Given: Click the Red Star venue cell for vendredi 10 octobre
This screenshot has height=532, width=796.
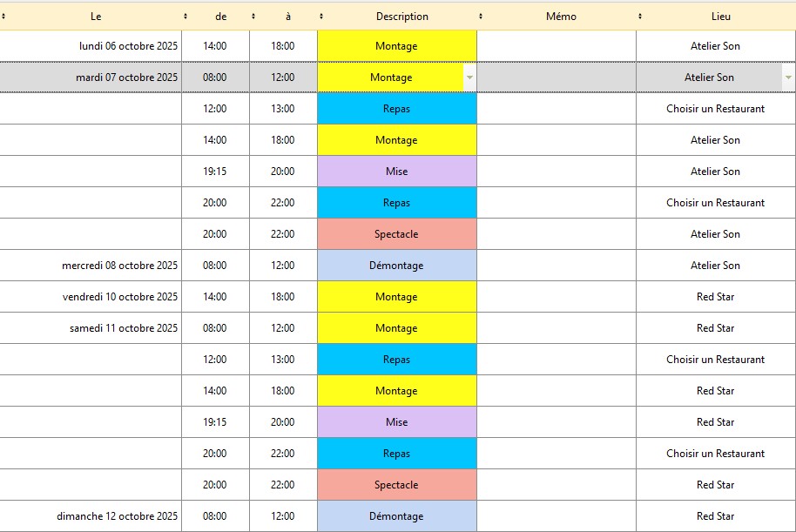Looking at the screenshot, I should (x=715, y=297).
